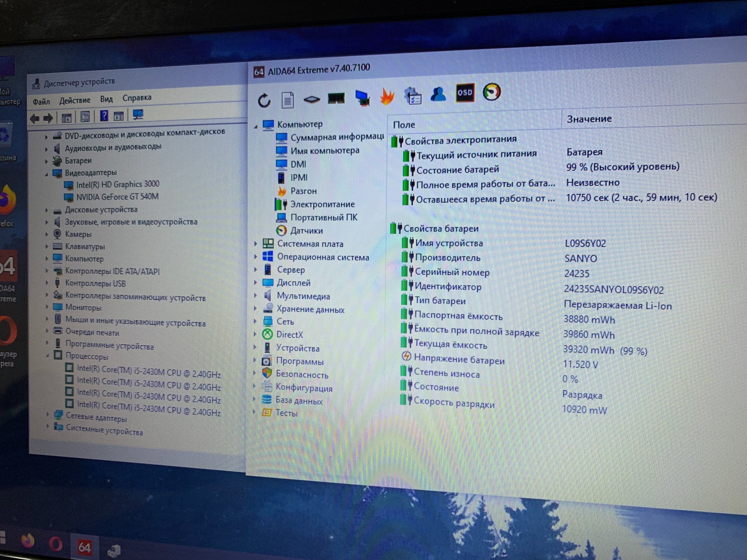
Task: Click Back arrow in Device Manager toolbar
Action: point(35,118)
